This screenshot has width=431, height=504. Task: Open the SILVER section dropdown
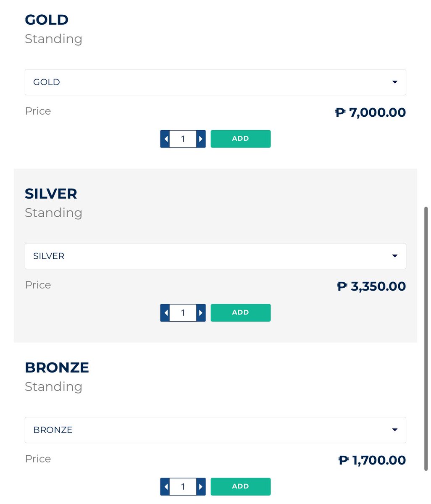point(215,256)
